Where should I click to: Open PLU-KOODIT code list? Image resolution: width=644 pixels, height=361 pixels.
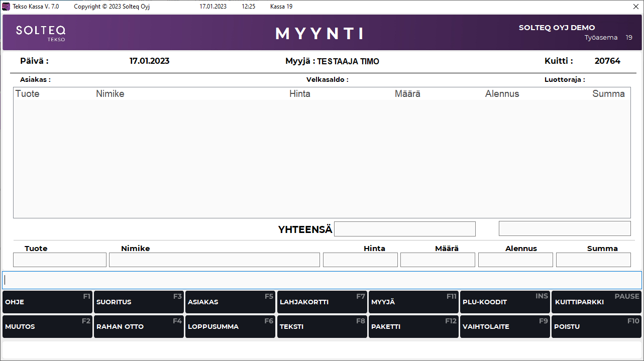[505, 302]
